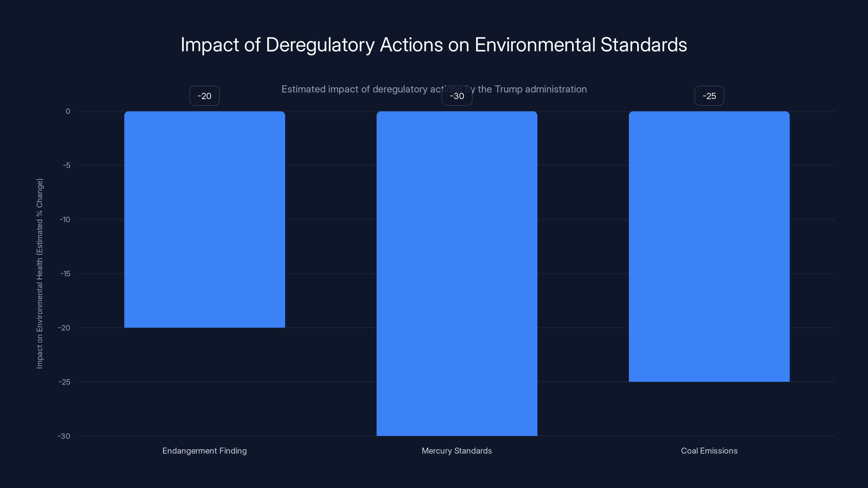
Task: Click the -25 data label badge
Action: click(709, 96)
